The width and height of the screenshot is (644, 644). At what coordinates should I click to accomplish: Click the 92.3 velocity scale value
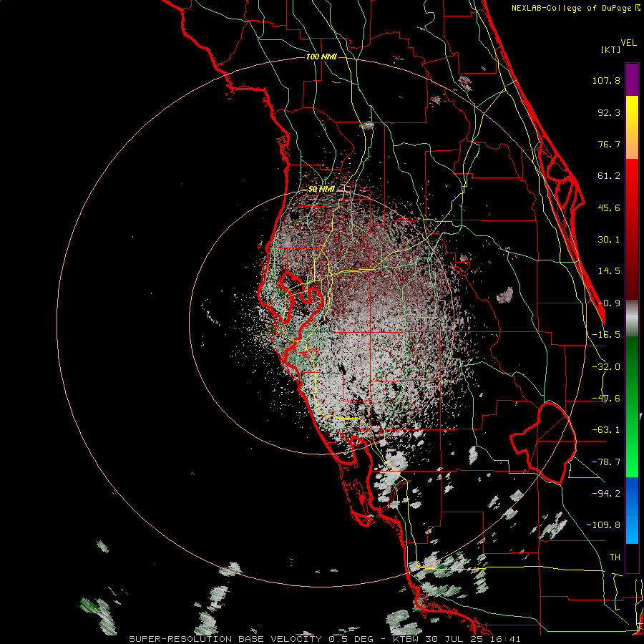click(609, 112)
